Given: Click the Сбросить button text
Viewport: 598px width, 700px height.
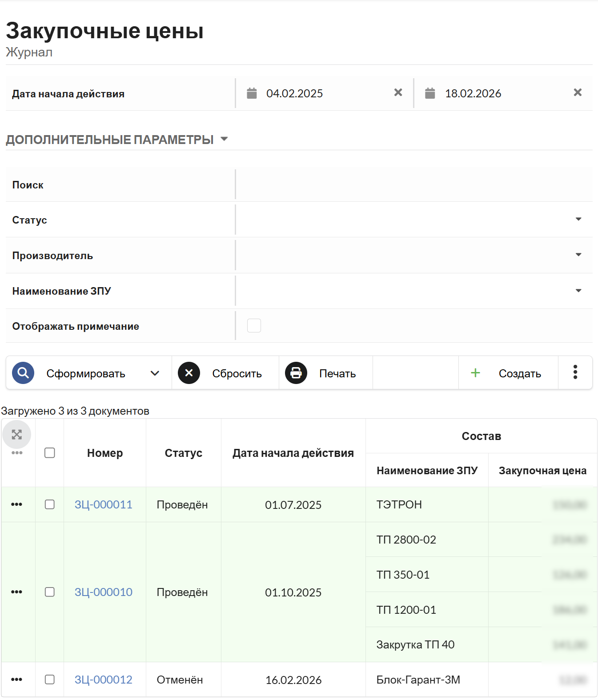Looking at the screenshot, I should pyautogui.click(x=237, y=374).
